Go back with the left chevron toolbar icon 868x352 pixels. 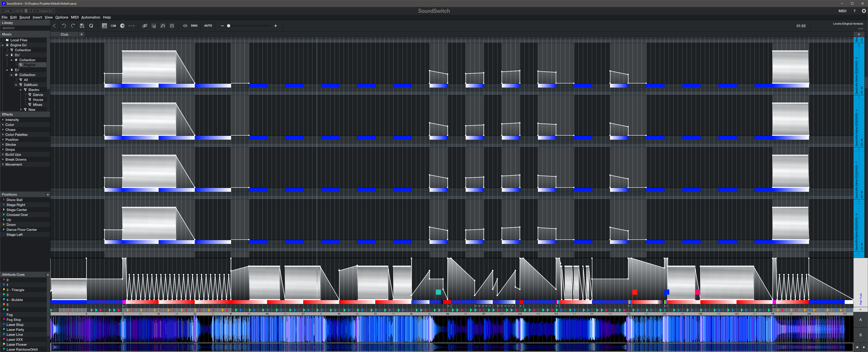tap(54, 25)
